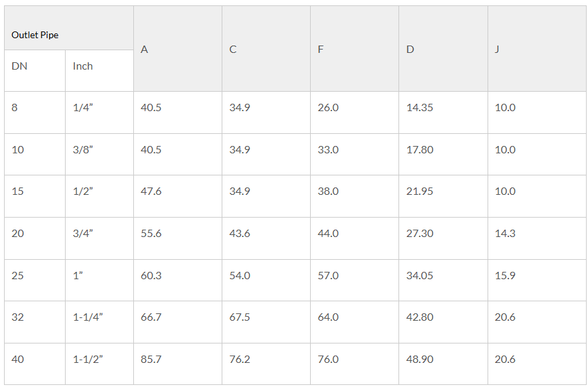588x387 pixels.
Task: Select the 1-1/2” inch cell
Action: [x=99, y=364]
